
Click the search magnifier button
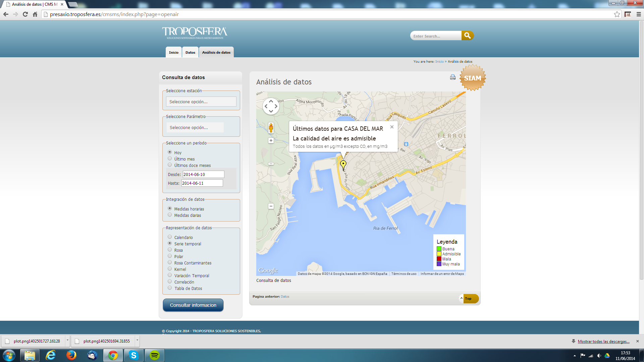pyautogui.click(x=467, y=36)
